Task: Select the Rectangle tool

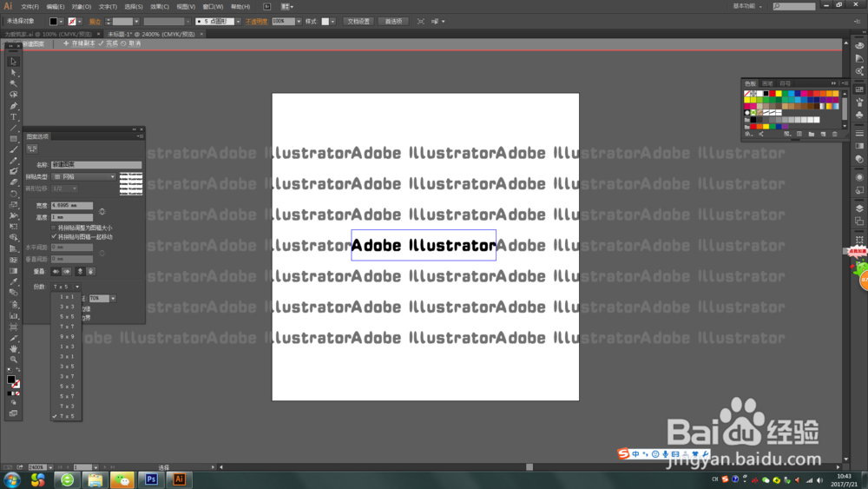Action: point(13,139)
